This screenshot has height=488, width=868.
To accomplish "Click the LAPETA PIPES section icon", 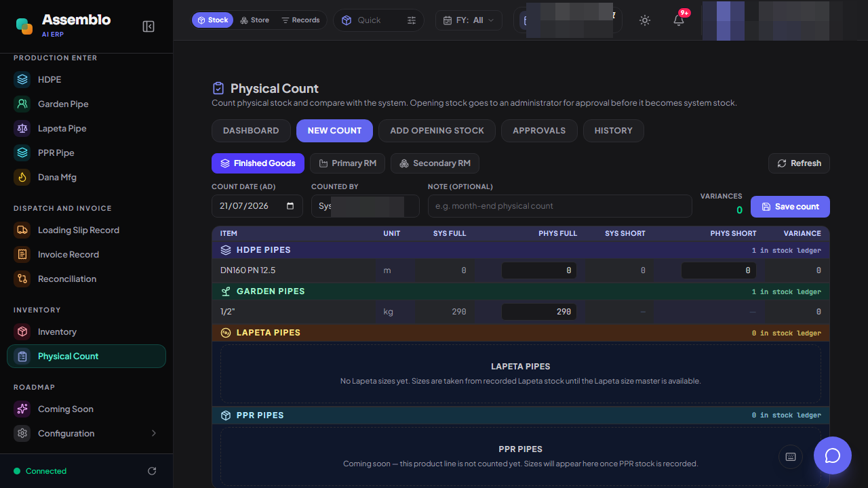I will [x=226, y=333].
